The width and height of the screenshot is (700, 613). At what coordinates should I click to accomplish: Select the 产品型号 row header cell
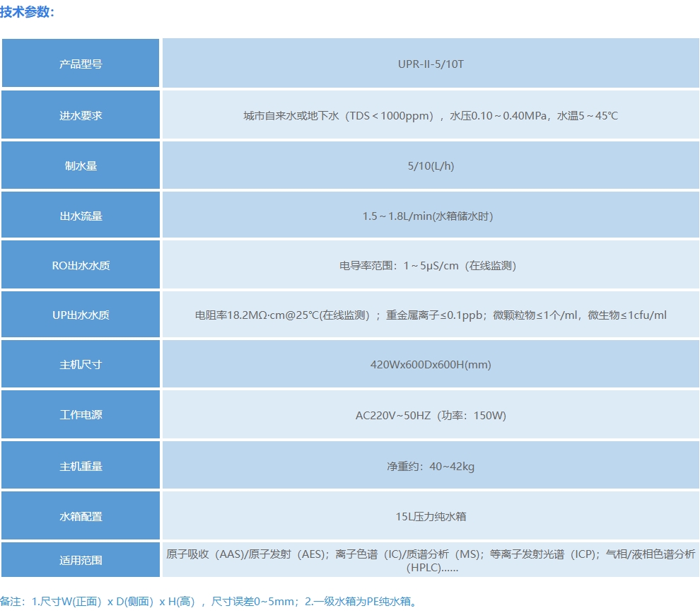coord(81,64)
